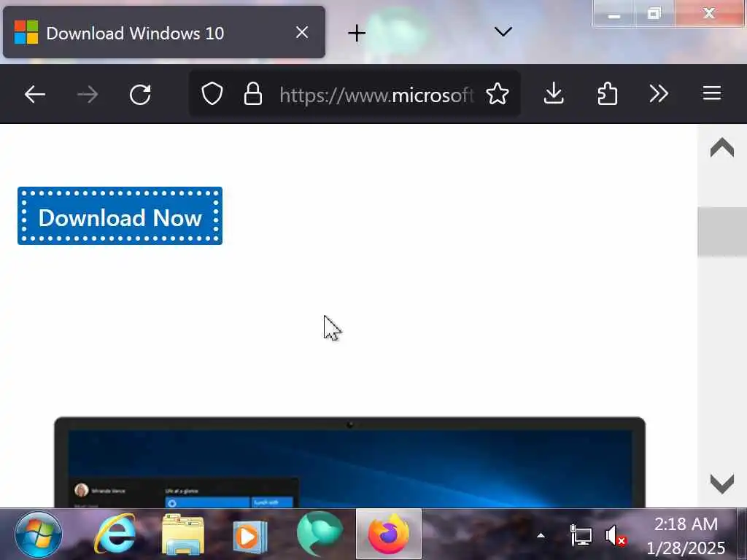Click the Windows 10 laptop image
747x560 pixels.
[x=349, y=462]
